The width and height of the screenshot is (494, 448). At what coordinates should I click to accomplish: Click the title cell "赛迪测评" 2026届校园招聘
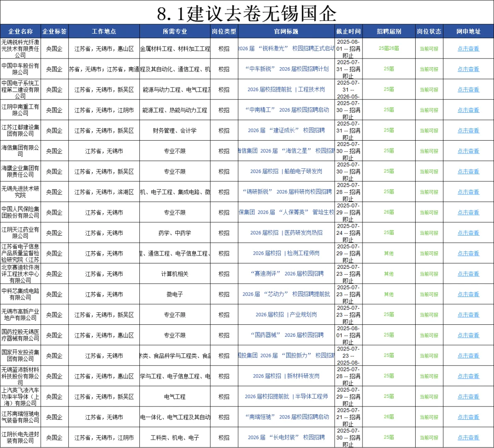pos(286,274)
